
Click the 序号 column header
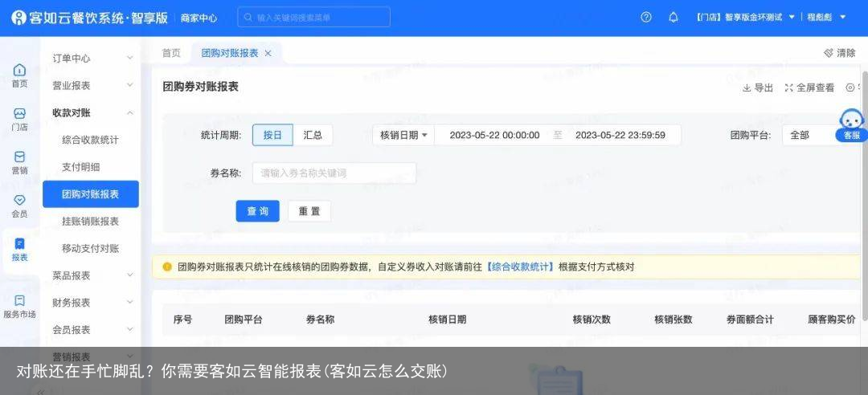pos(182,320)
